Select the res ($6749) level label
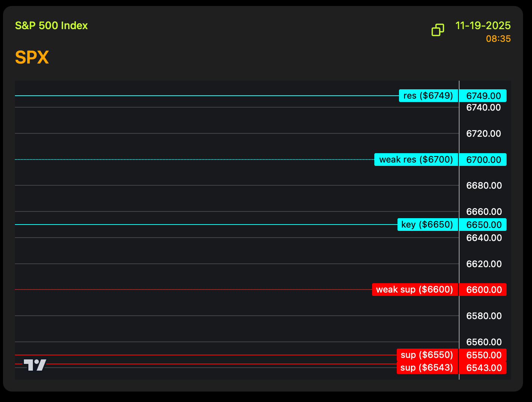The image size is (532, 402). coord(428,96)
